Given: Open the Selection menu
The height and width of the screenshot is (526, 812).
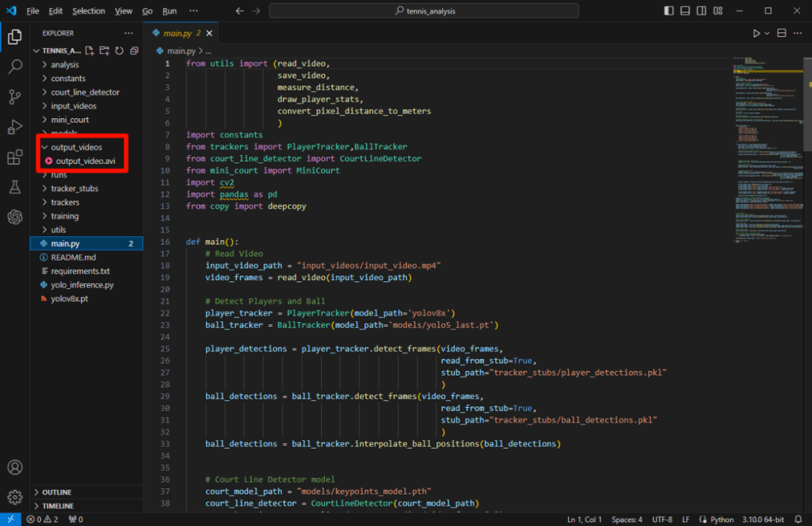Looking at the screenshot, I should [89, 11].
